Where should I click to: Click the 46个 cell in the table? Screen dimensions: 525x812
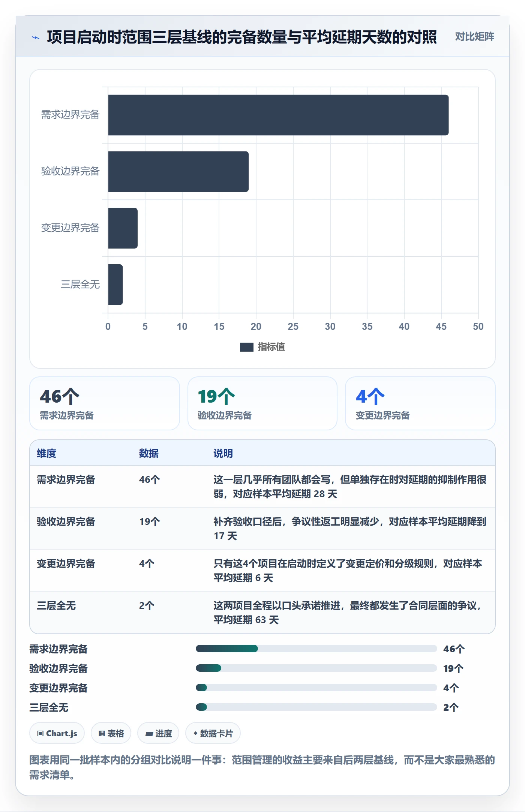click(150, 479)
